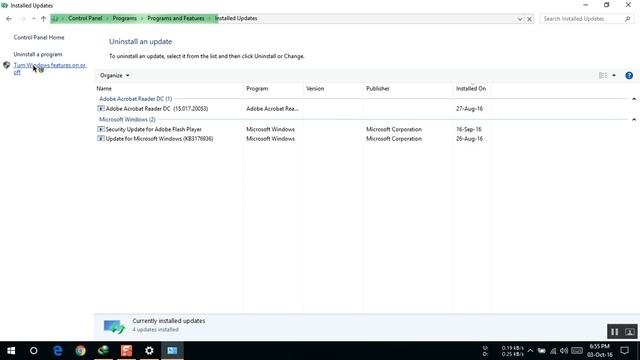Open Settings gear on the taskbar

click(x=149, y=351)
